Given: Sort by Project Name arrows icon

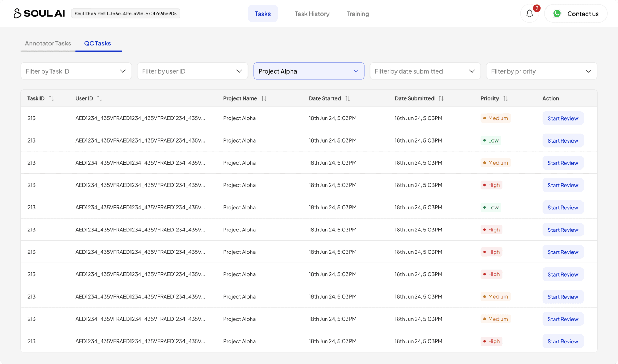Looking at the screenshot, I should coord(264,98).
